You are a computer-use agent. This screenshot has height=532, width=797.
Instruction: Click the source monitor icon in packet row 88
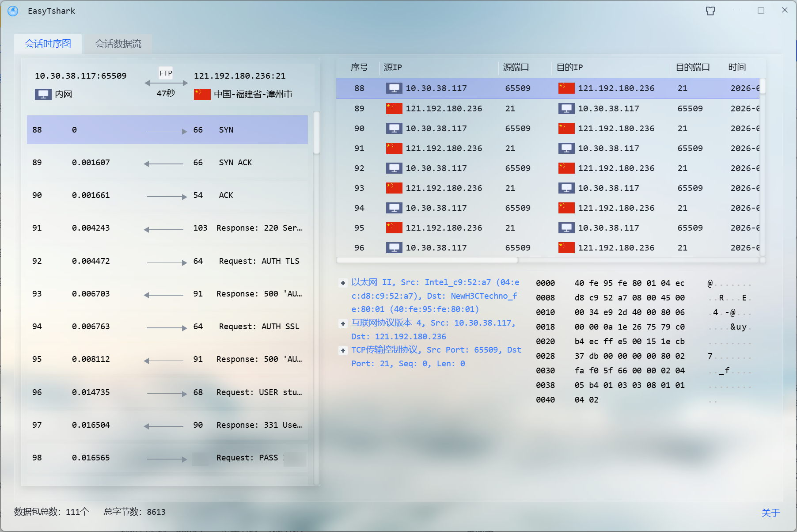pos(394,88)
